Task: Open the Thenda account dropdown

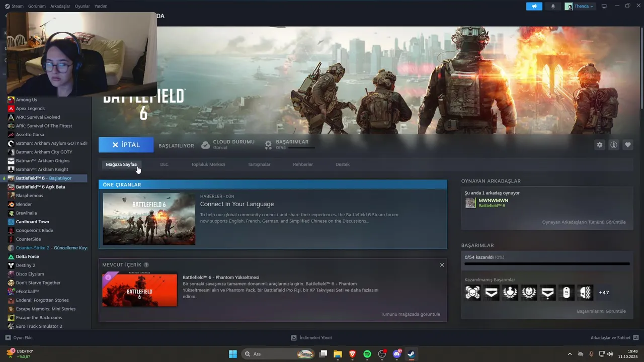Action: click(579, 7)
